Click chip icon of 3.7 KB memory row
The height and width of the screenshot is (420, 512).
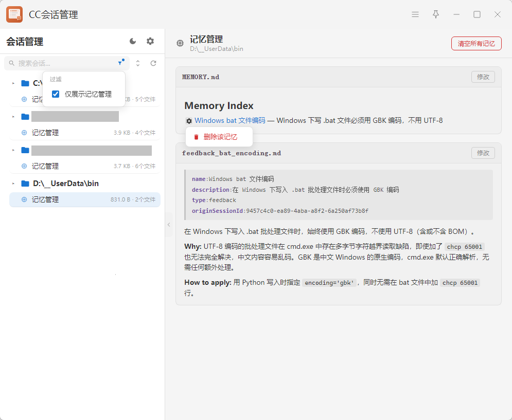[24, 166]
